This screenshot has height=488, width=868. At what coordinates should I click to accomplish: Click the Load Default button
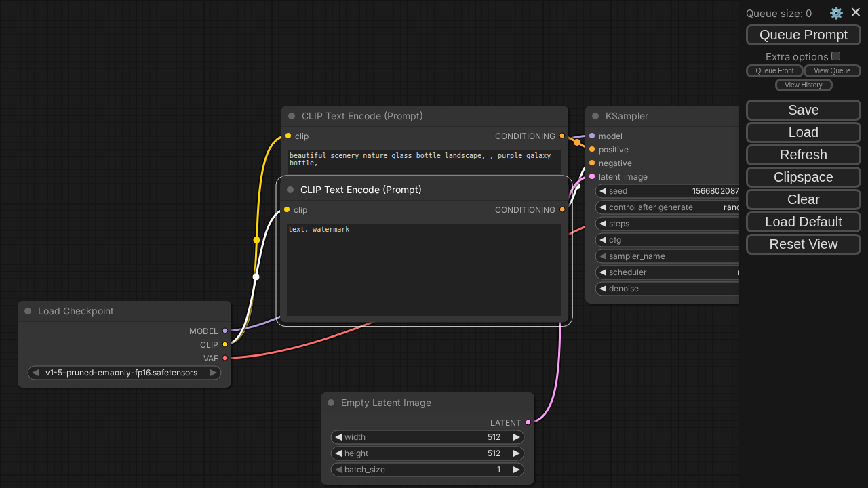point(804,222)
